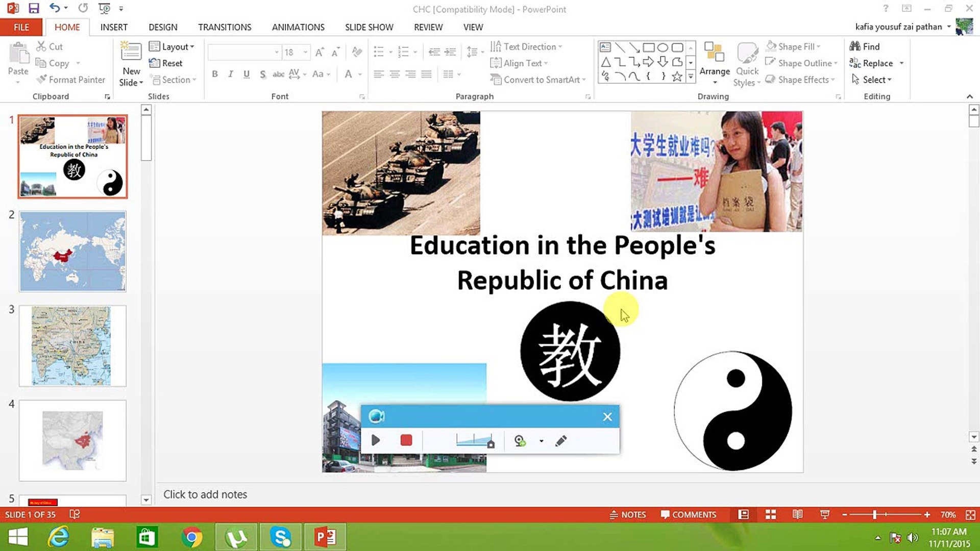The width and height of the screenshot is (980, 551).
Task: Expand the Shape Outline options
Action: pyautogui.click(x=835, y=63)
